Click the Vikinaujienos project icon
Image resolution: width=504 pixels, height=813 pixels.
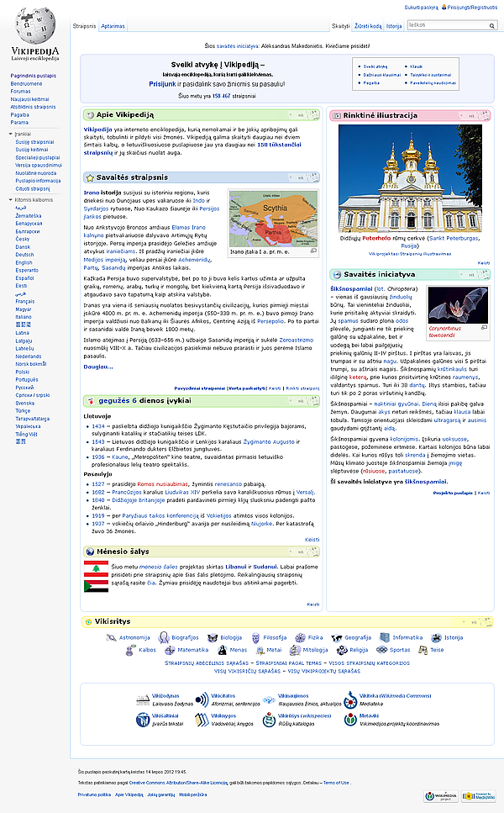pos(269,700)
